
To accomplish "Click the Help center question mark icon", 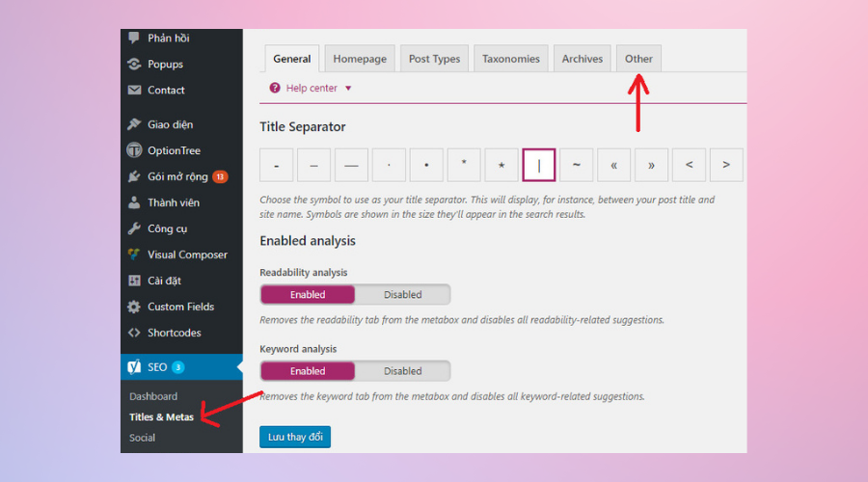I will (x=275, y=88).
